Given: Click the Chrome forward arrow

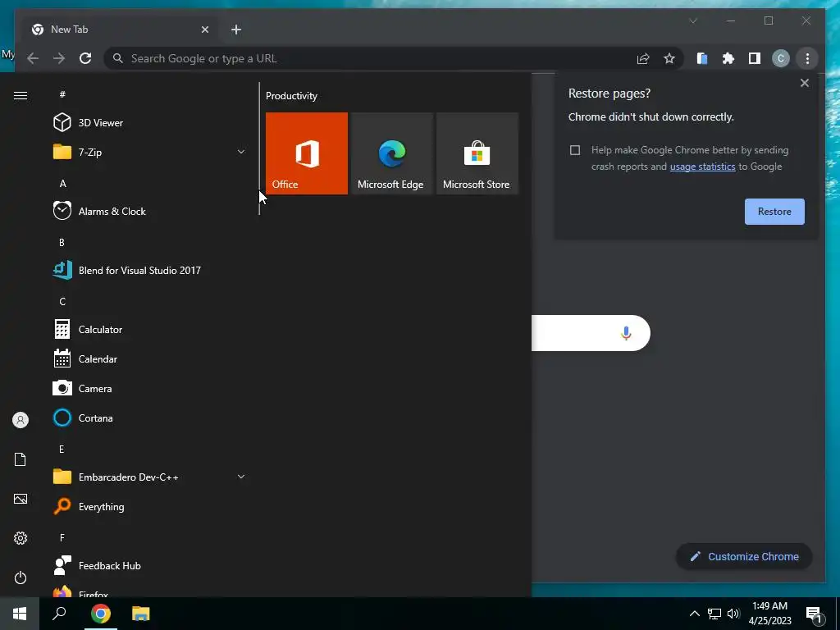Looking at the screenshot, I should coord(59,58).
